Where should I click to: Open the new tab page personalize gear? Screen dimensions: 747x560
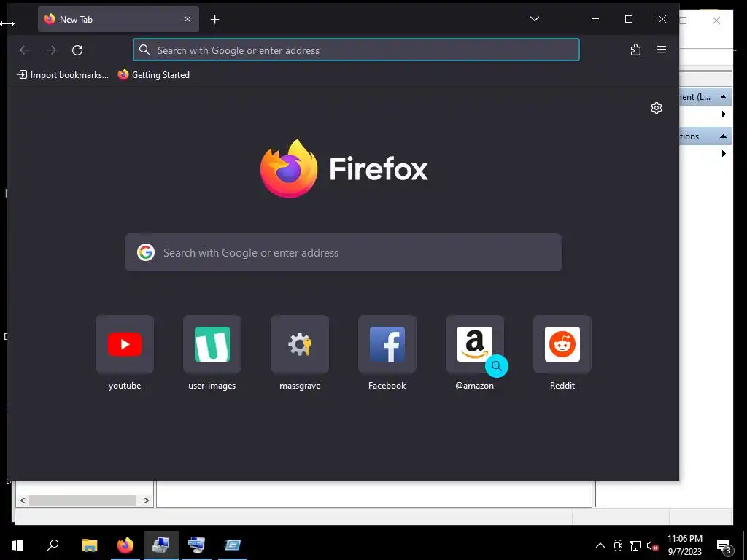[657, 108]
